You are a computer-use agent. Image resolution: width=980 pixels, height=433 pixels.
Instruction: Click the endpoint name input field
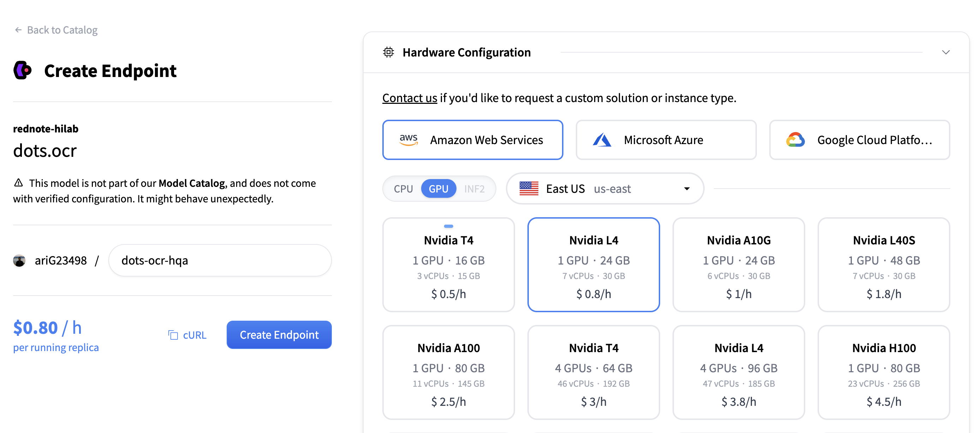tap(220, 260)
